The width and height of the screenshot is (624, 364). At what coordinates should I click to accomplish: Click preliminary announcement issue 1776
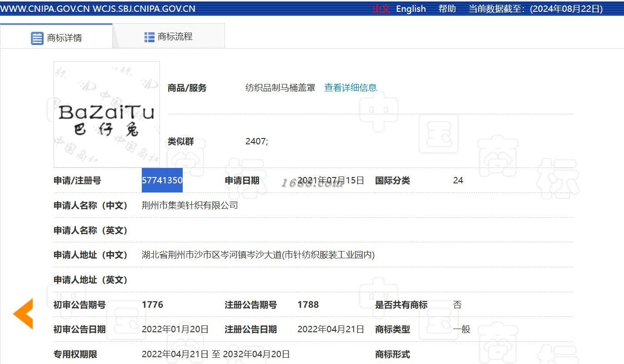tap(152, 305)
